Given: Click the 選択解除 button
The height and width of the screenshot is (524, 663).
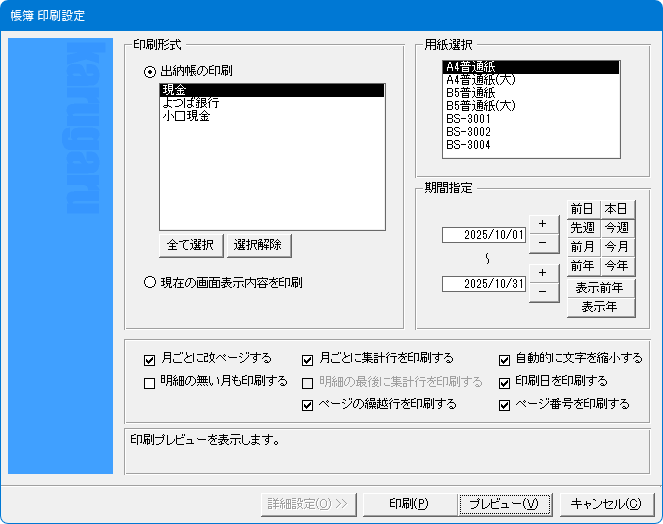Looking at the screenshot, I should (258, 245).
